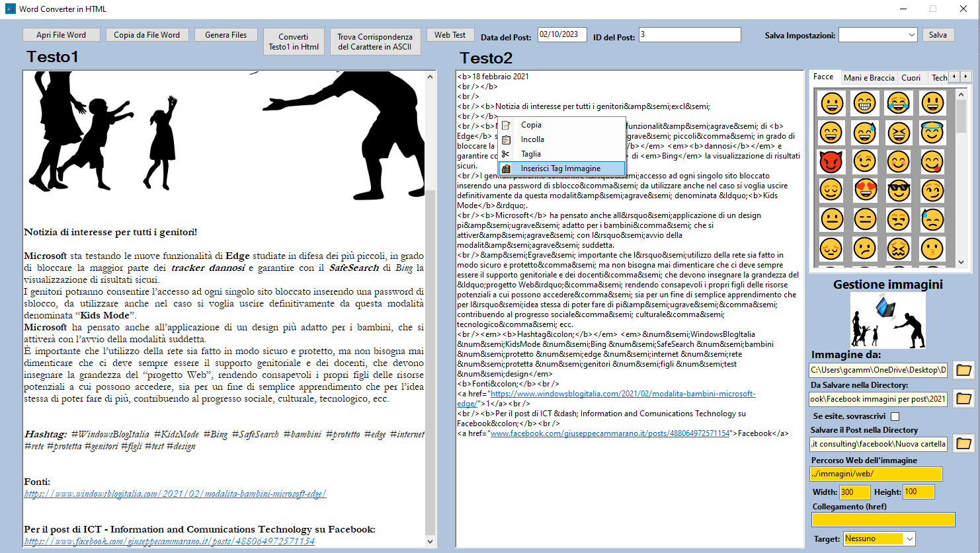Open the windowsblogitalia link in Testo1
Viewport: 980px width, 553px height.
click(175, 494)
